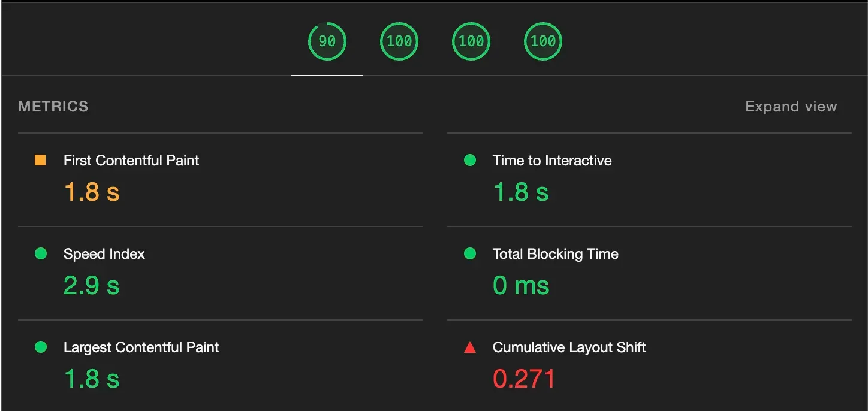This screenshot has height=411, width=868.
Task: Click the First Contentful Paint 1.8 s value
Action: pyautogui.click(x=90, y=191)
